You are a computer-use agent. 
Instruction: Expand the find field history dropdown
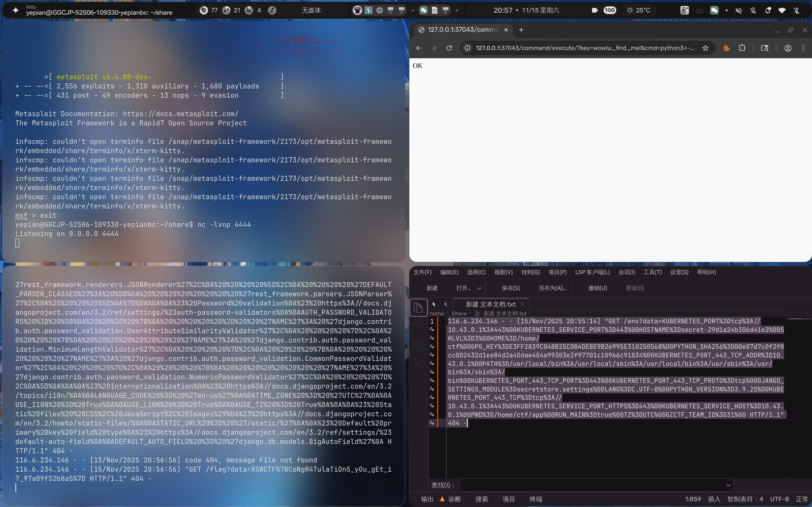click(728, 485)
